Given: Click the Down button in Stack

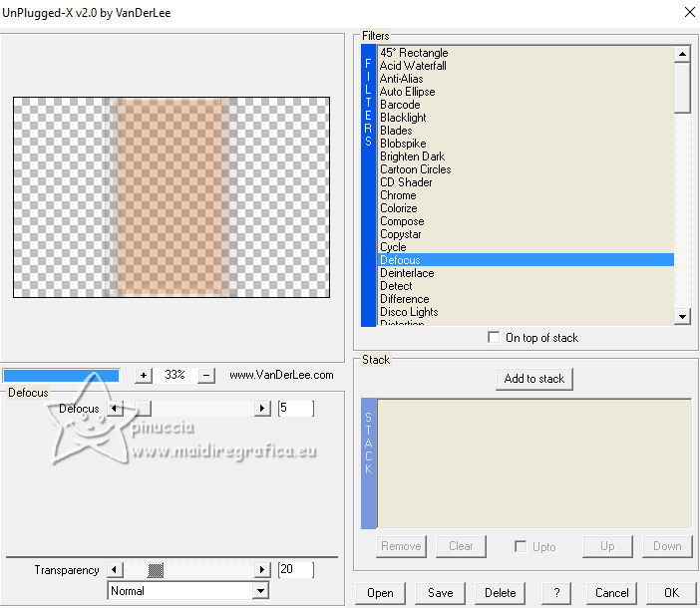Looking at the screenshot, I should click(667, 546).
